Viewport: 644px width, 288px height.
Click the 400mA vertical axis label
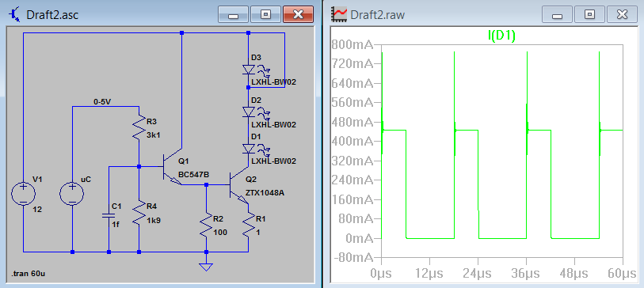(x=352, y=142)
